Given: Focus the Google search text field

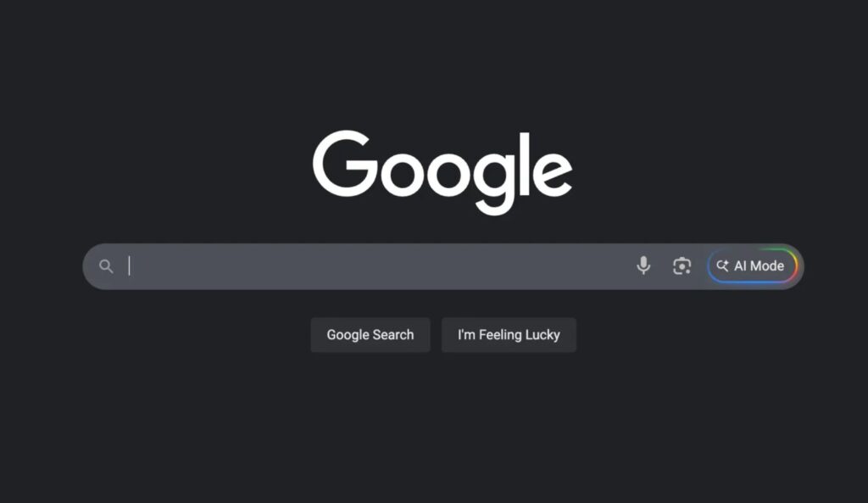Looking at the screenshot, I should click(x=376, y=266).
